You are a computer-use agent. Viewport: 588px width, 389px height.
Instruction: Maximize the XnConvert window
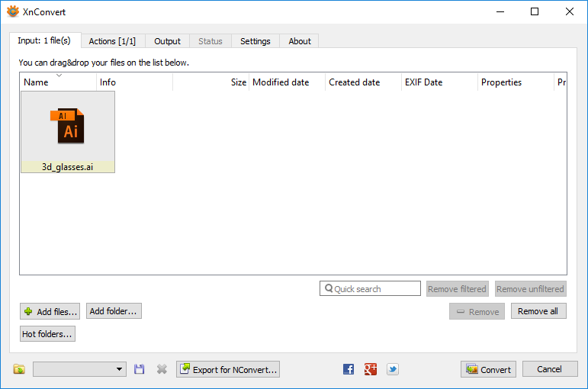click(x=535, y=11)
